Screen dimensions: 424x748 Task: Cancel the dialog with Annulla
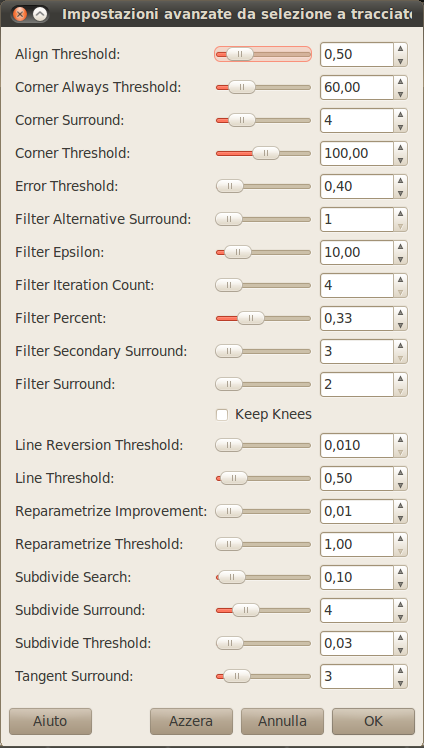[282, 721]
